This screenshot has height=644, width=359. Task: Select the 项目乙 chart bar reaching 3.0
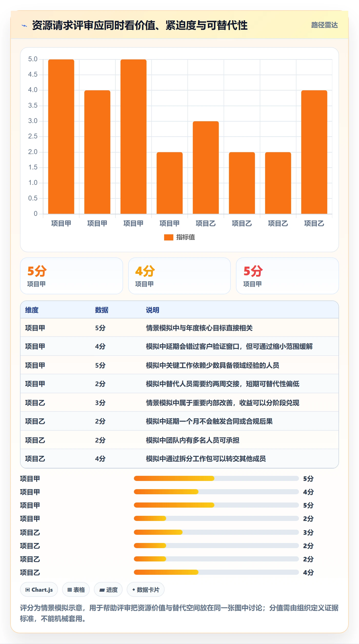(206, 167)
